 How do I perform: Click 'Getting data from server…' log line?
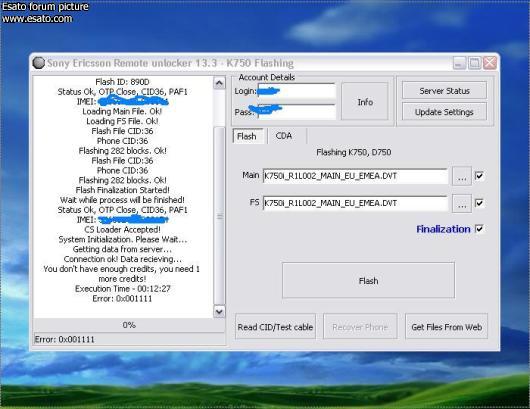[x=122, y=249]
